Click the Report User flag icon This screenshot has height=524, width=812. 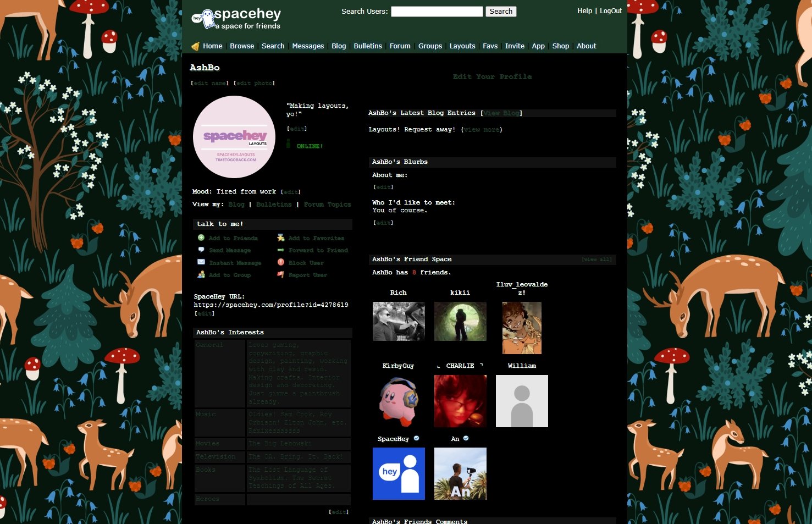pos(281,274)
